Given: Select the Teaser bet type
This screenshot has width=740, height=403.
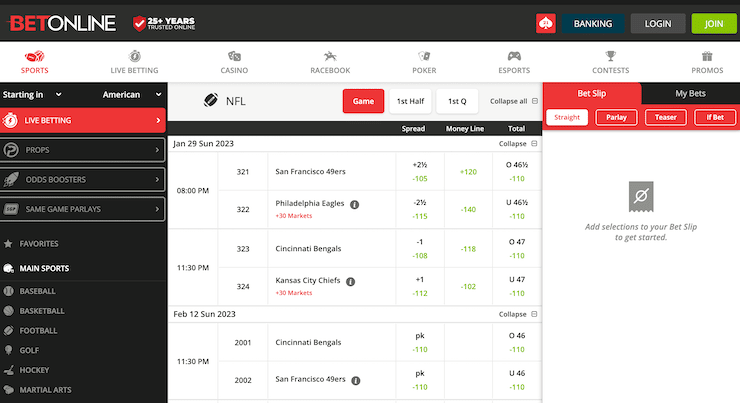Looking at the screenshot, I should tap(665, 117).
